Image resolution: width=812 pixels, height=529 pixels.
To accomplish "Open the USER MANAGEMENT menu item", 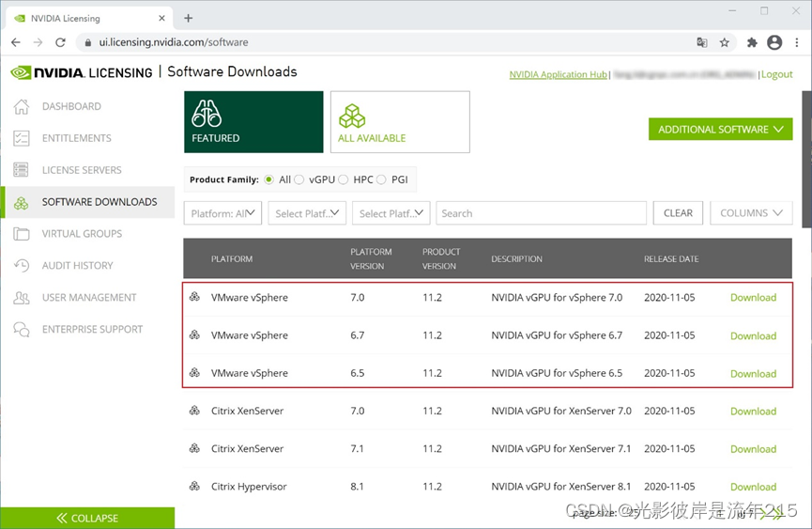I will (89, 298).
